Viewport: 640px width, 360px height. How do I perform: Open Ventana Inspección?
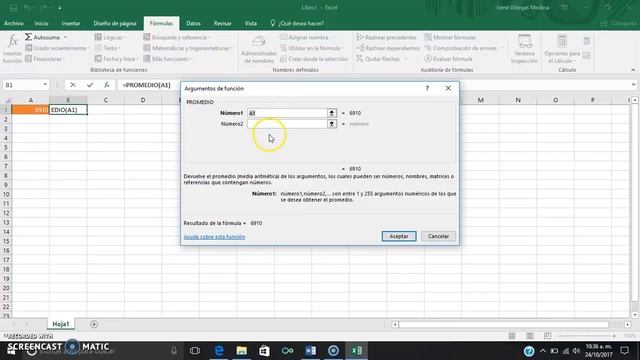tap(524, 49)
